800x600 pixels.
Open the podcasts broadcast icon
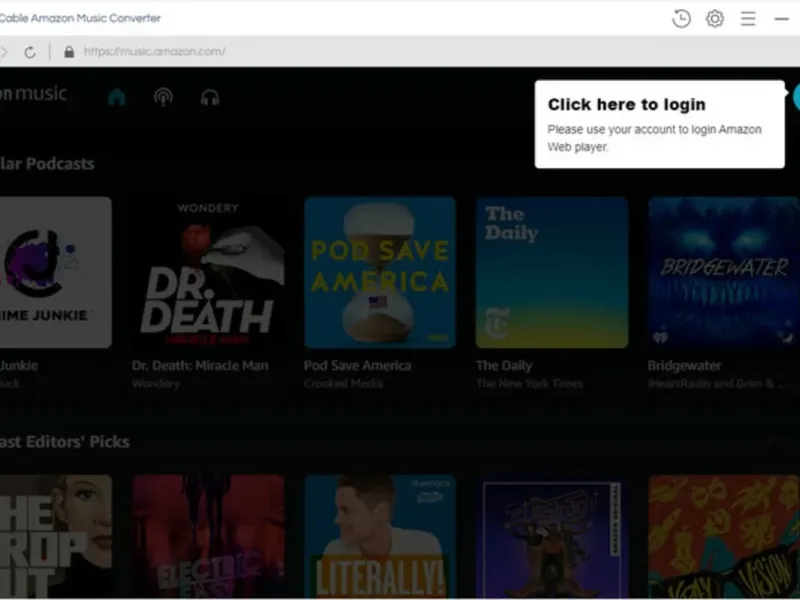coord(163,96)
